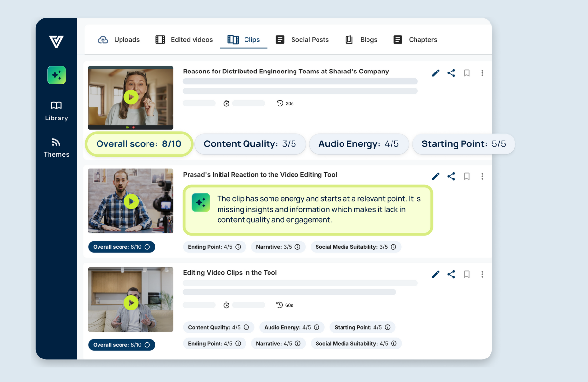Screen dimensions: 588x382
Task: Edit the Distributed Engineering Teams clip
Action: (435, 73)
